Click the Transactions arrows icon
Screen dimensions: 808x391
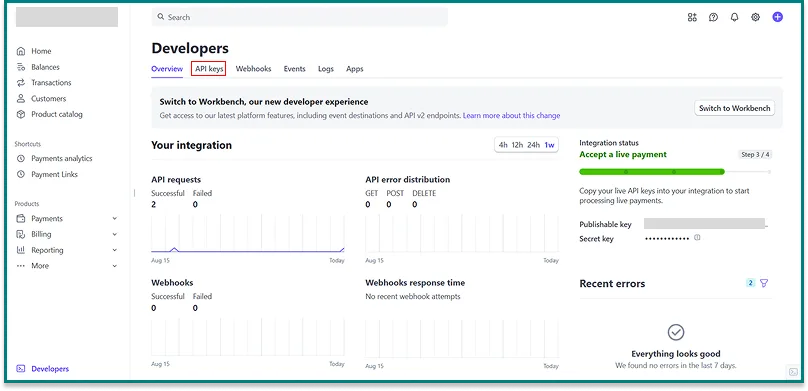21,82
